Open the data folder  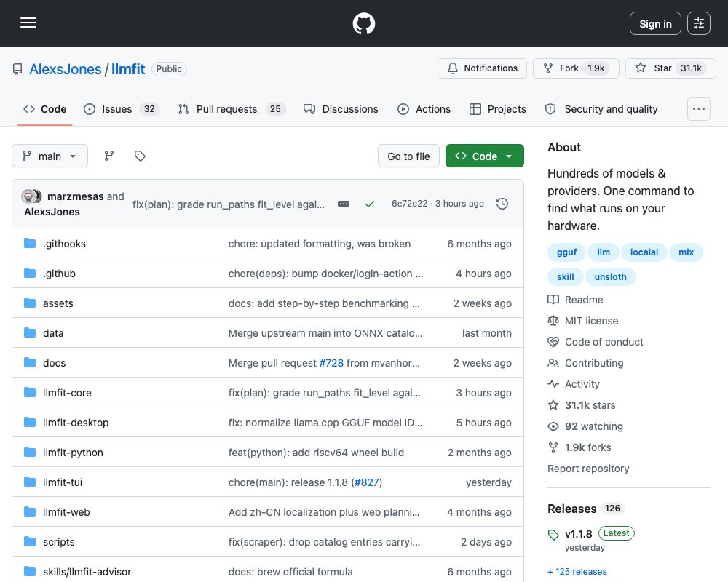[53, 333]
